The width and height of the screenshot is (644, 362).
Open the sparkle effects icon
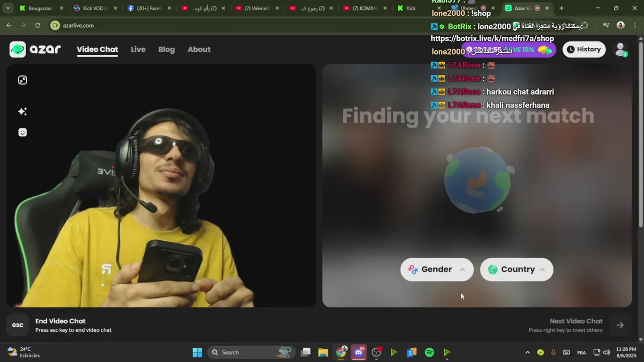(x=22, y=112)
